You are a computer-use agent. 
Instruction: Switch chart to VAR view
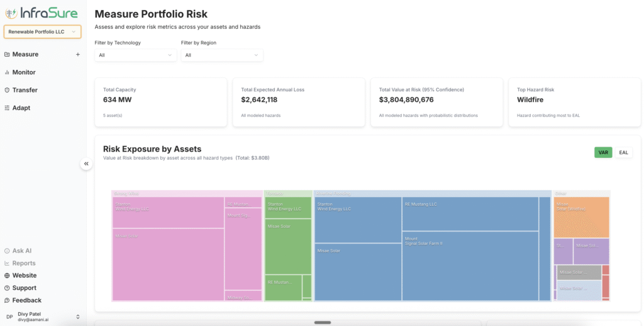pyautogui.click(x=602, y=152)
